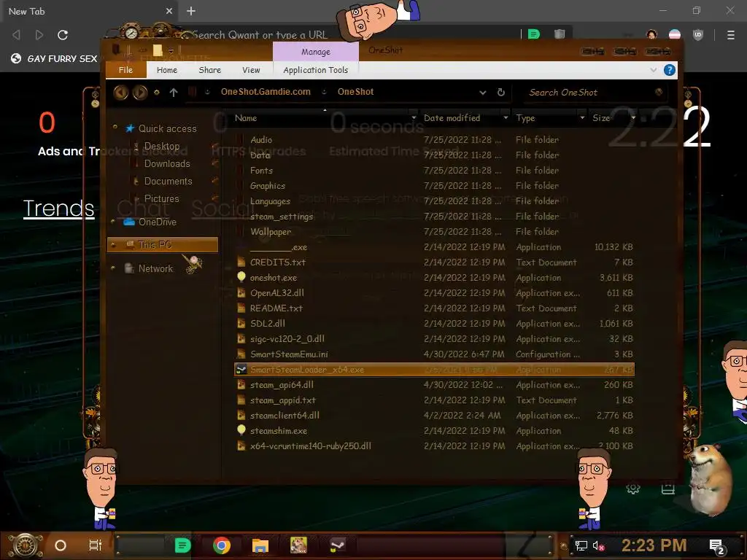This screenshot has width=747, height=560.
Task: Select Desktop in Quick access
Action: (162, 146)
